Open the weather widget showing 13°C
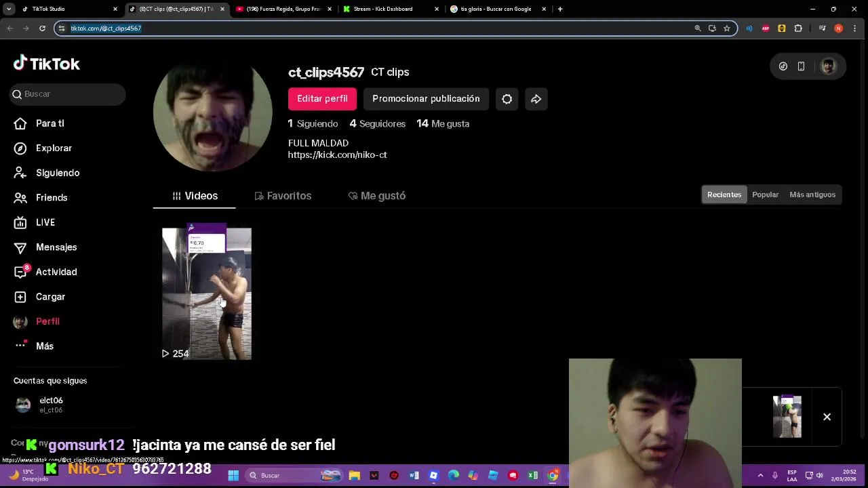Screen dimensions: 868x488 pos(28,475)
